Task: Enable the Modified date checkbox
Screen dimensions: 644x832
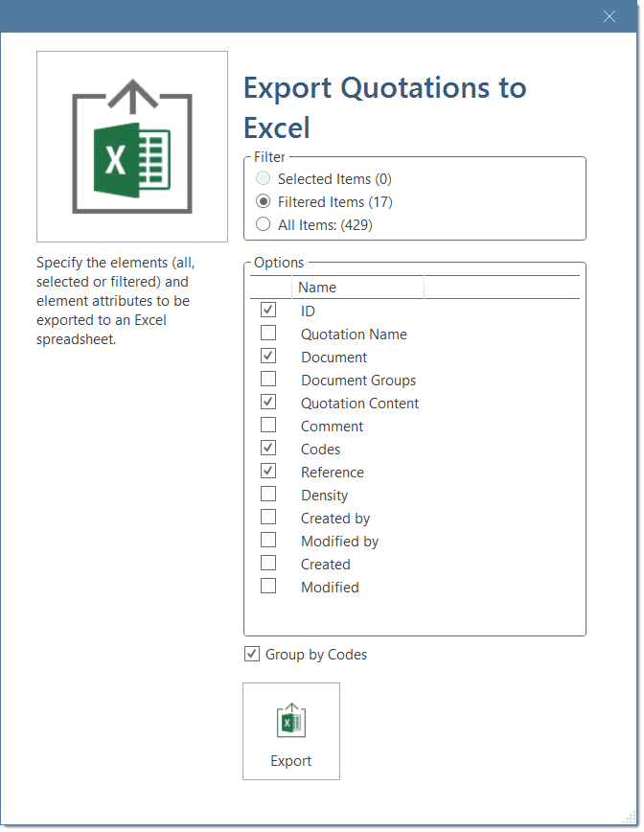Action: point(268,586)
